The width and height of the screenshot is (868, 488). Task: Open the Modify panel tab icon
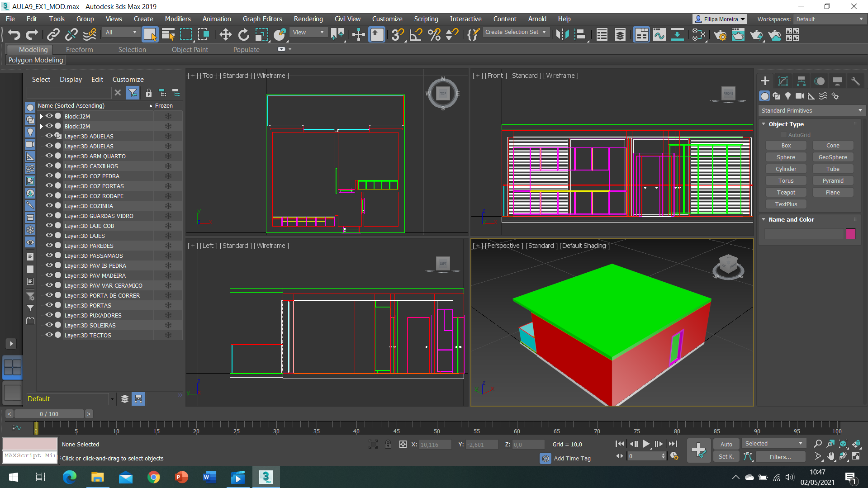tap(783, 81)
